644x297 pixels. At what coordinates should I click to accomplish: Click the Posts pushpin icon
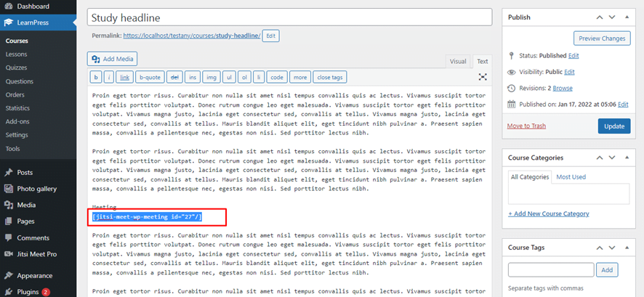click(8, 173)
